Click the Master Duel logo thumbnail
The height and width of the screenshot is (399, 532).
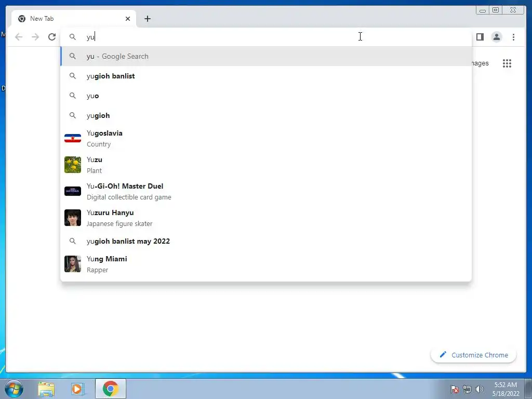coord(73,191)
